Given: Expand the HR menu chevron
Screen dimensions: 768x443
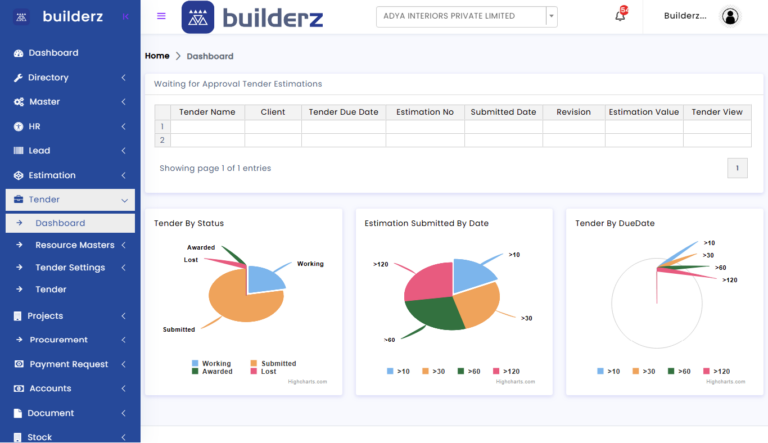Looking at the screenshot, I should (123, 126).
